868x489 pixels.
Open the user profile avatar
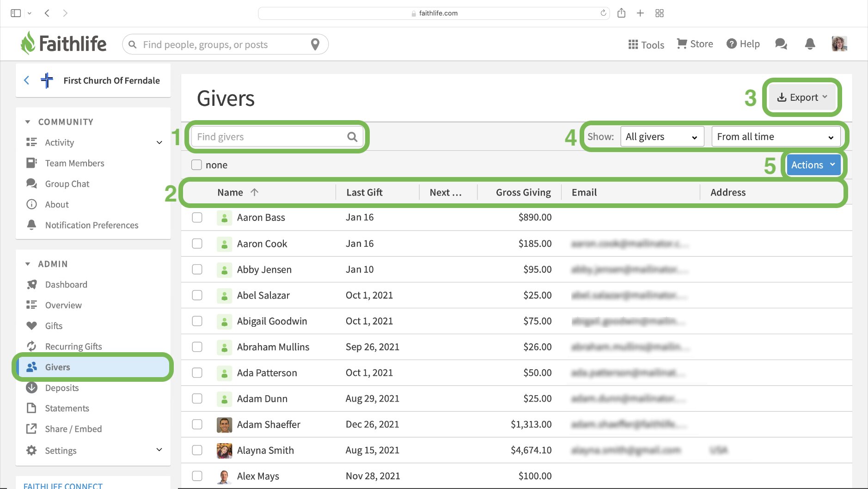[839, 44]
